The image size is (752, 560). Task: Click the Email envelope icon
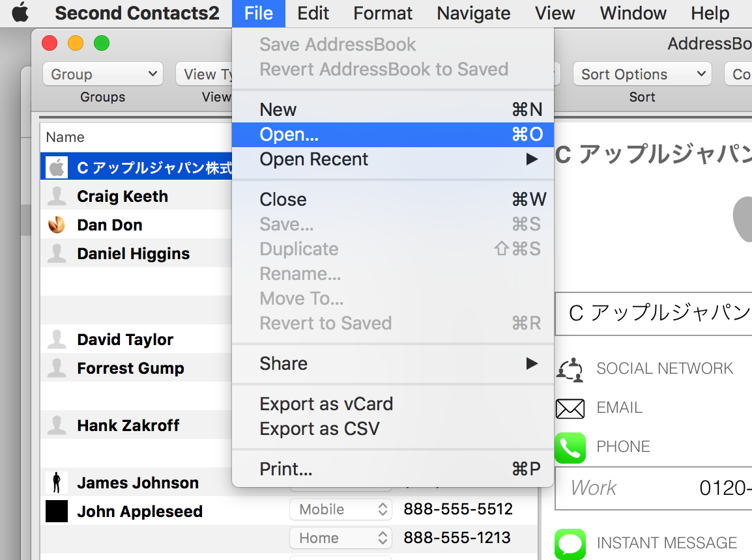coord(570,409)
